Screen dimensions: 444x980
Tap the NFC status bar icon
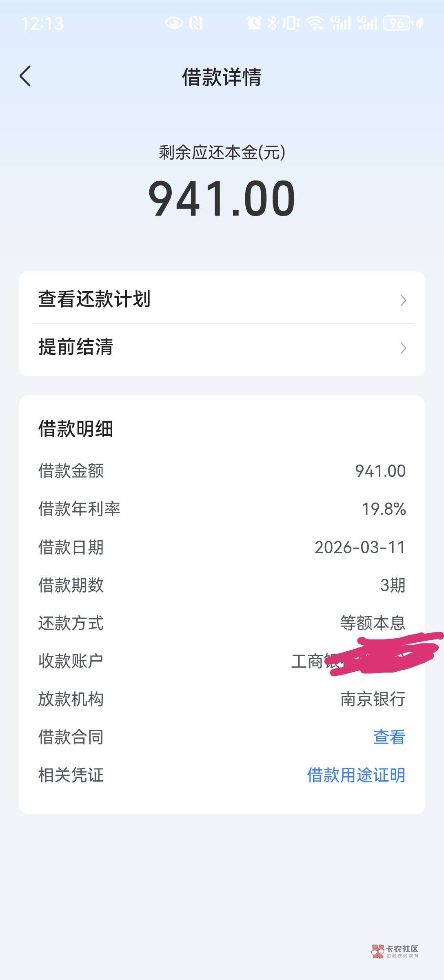point(196,23)
